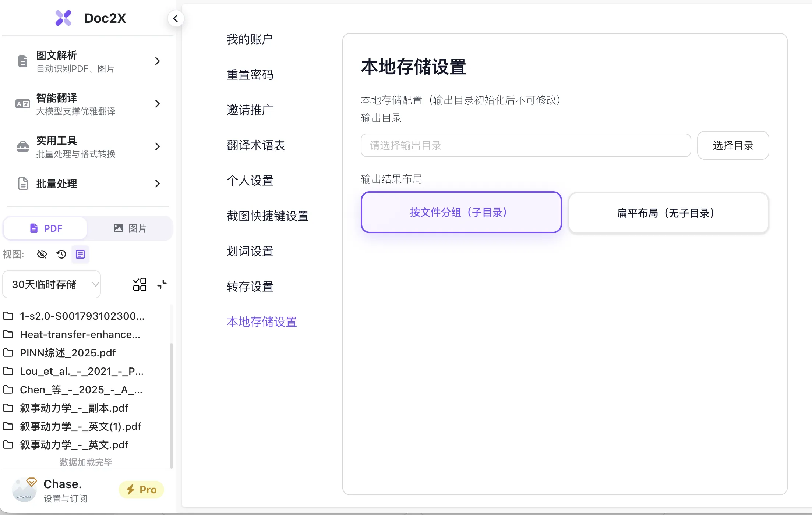
Task: Select 本地存储设置 menu item
Action: pos(262,322)
